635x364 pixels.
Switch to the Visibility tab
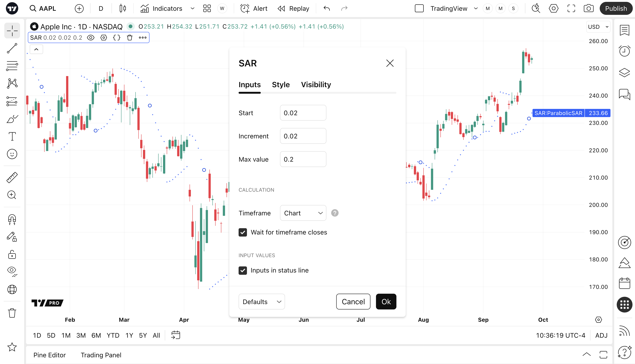pos(316,85)
